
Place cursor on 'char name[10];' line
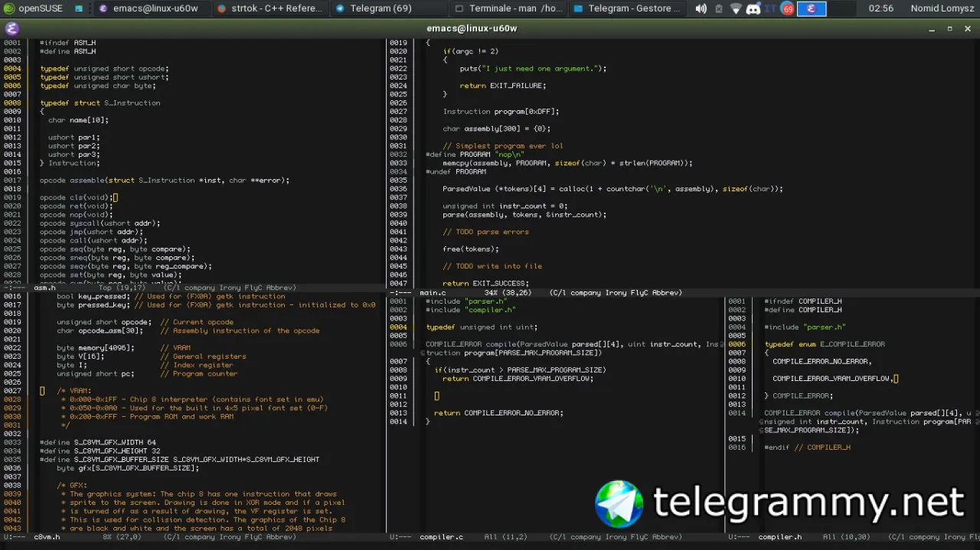(x=78, y=120)
